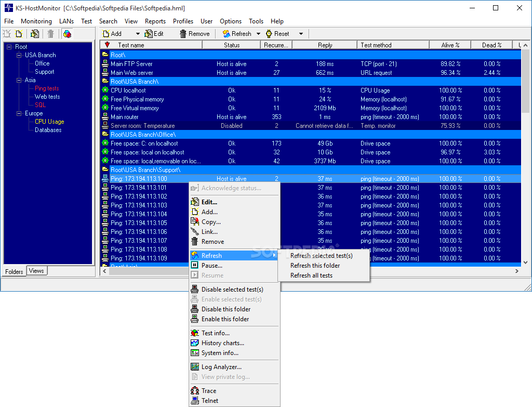Select the CPU Usage folder
The image size is (532, 407).
(49, 122)
